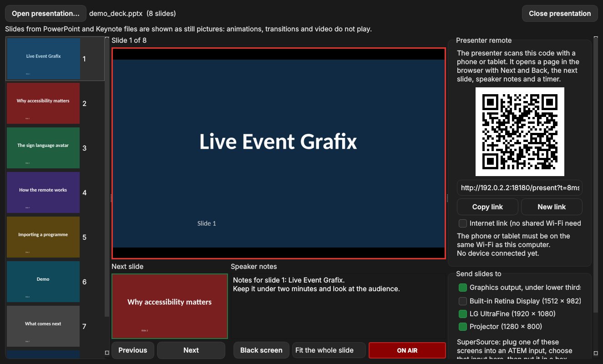603x364 pixels.
Task: Toggle the red ON AIR button
Action: click(x=407, y=350)
